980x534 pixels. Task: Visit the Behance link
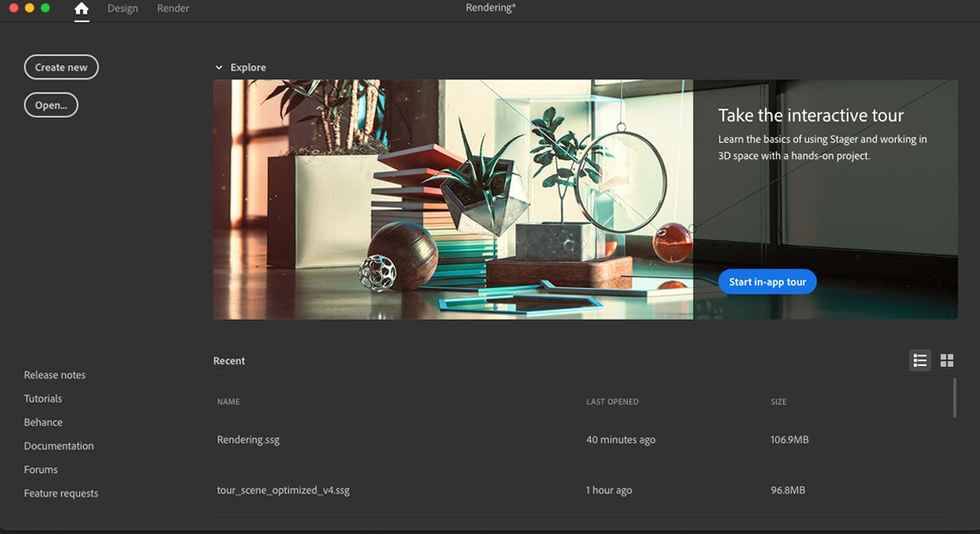(x=43, y=422)
